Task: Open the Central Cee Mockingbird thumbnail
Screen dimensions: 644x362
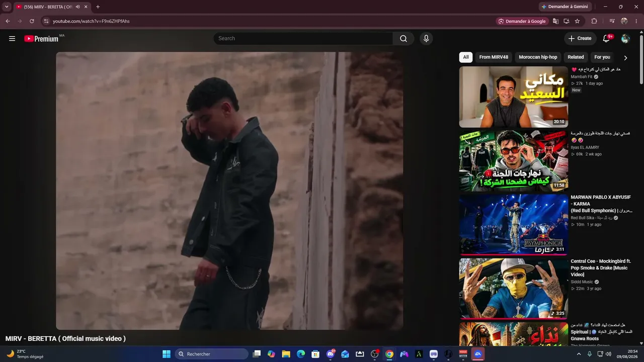Action: coord(513,289)
